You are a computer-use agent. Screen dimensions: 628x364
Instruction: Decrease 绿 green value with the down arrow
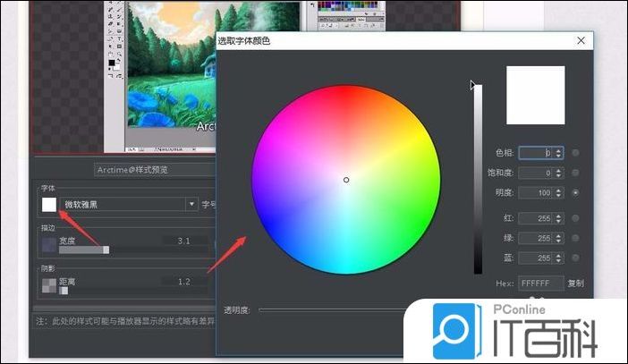coord(559,241)
